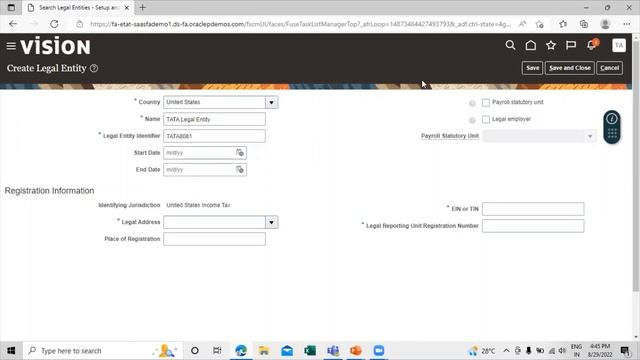Open the navigator hamburger menu
This screenshot has height=360, width=640.
[x=11, y=46]
